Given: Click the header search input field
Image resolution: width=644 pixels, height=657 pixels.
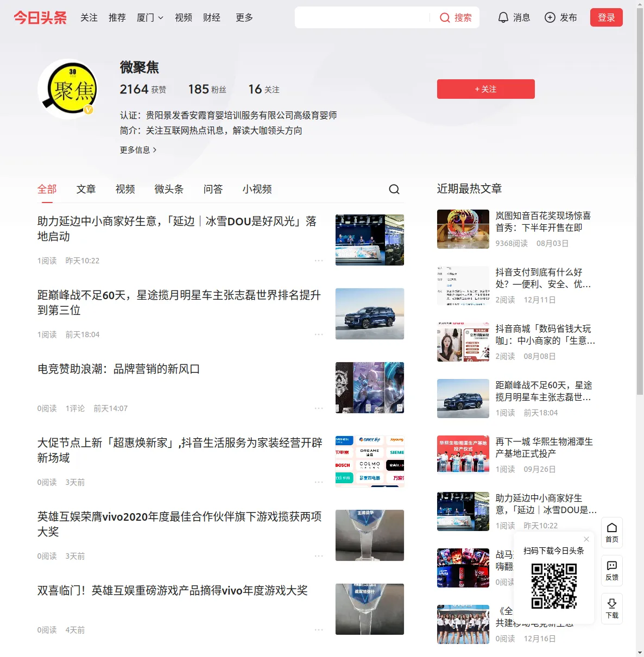Looking at the screenshot, I should pos(363,17).
